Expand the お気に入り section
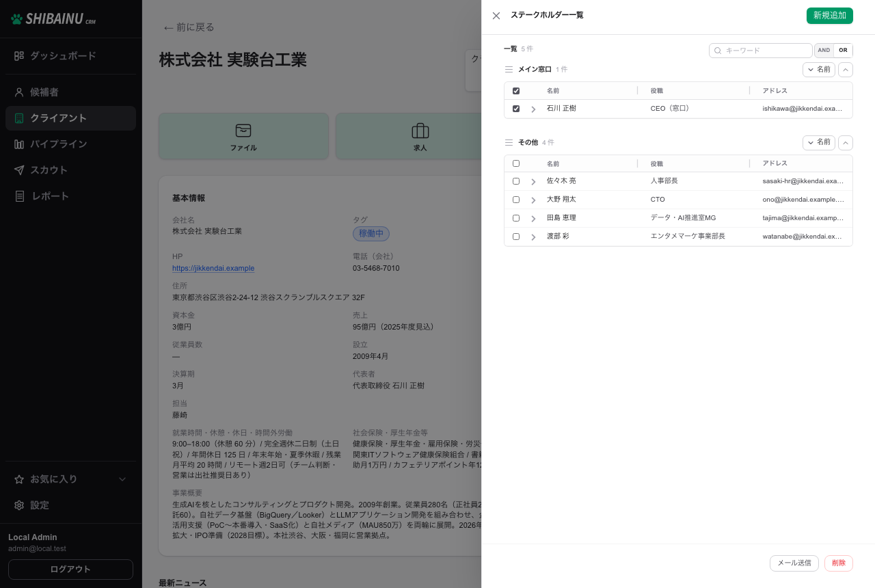This screenshot has height=588, width=875. [70, 479]
